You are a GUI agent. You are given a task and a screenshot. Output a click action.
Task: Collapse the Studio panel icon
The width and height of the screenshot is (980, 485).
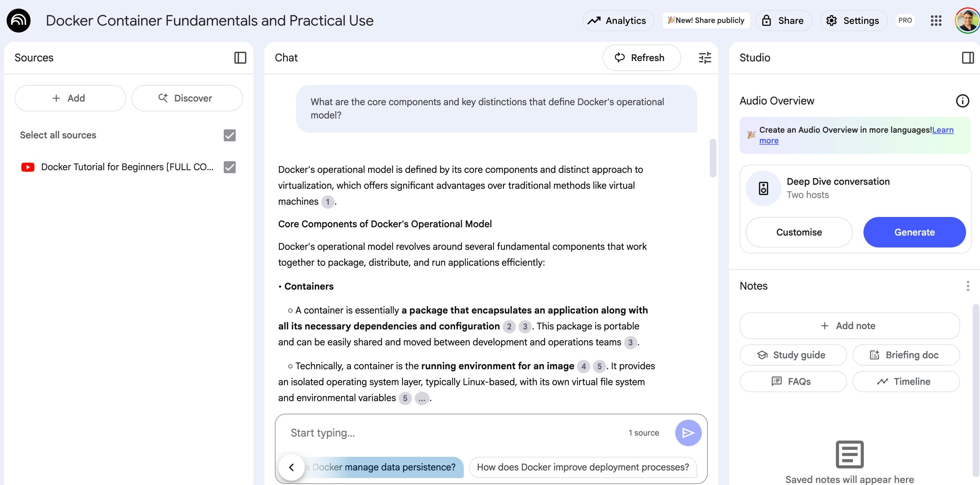[x=967, y=58]
